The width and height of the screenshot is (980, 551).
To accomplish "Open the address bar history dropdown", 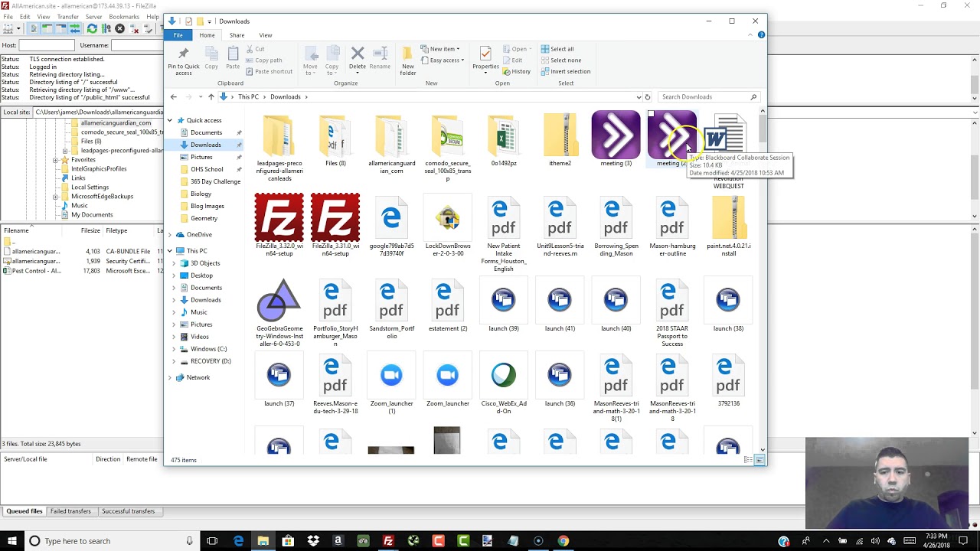I will pos(639,97).
